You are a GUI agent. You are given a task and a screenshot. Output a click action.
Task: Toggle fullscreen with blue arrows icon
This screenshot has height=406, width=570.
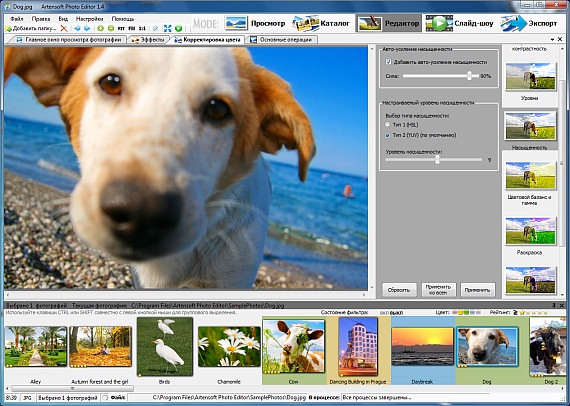tap(168, 28)
